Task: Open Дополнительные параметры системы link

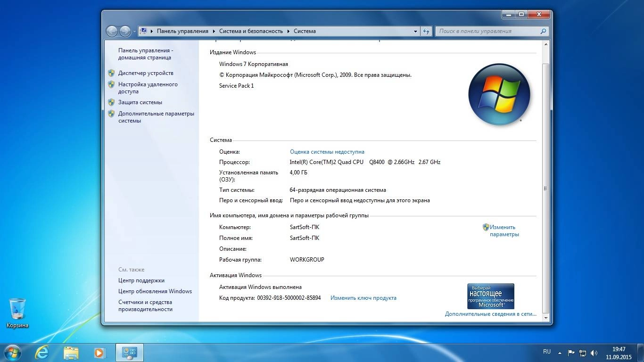Action: pos(156,117)
